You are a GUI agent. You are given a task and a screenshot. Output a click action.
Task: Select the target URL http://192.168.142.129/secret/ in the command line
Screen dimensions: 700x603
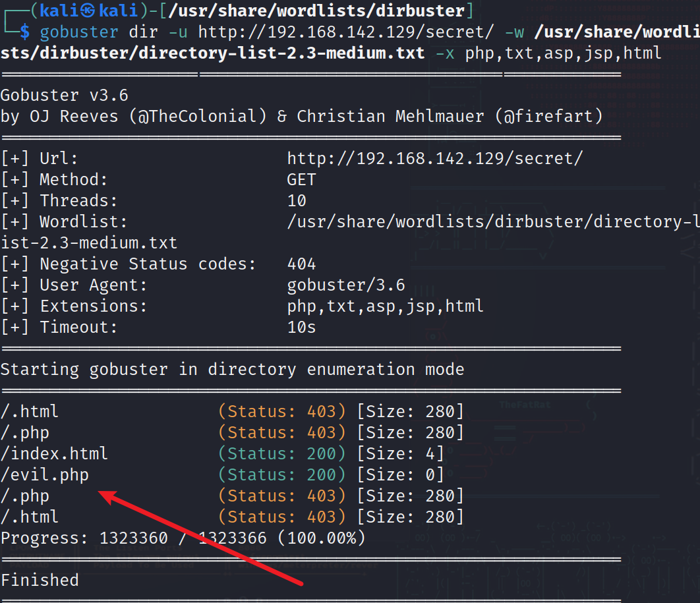[x=346, y=32]
